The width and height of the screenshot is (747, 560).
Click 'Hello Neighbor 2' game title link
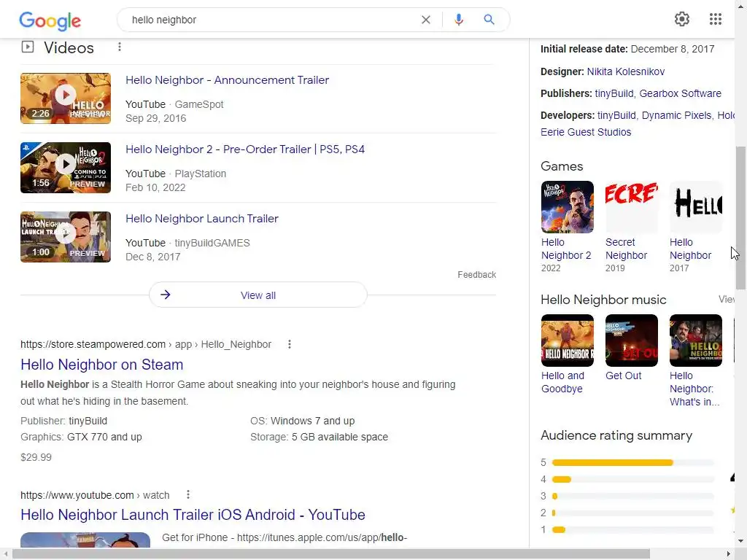click(x=566, y=249)
